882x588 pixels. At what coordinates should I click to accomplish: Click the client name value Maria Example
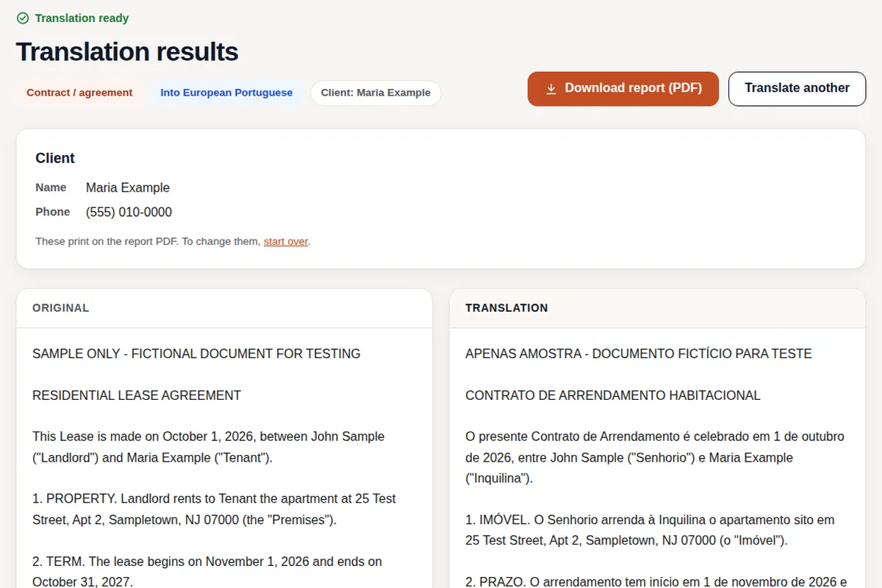[x=128, y=187]
